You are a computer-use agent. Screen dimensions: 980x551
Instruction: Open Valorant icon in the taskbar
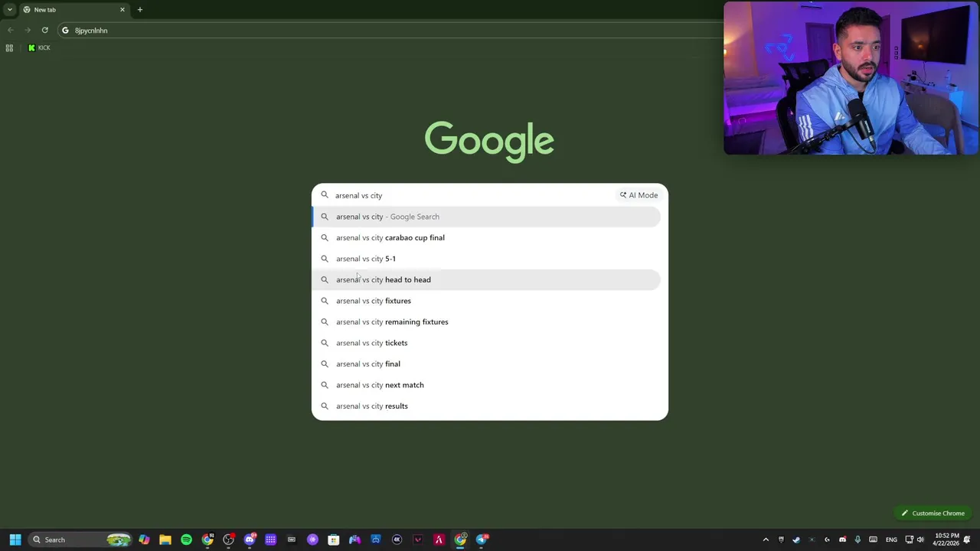[418, 540]
